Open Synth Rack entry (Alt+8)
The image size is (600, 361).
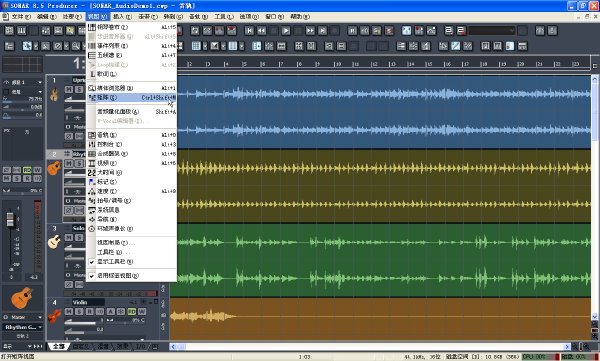[132, 154]
